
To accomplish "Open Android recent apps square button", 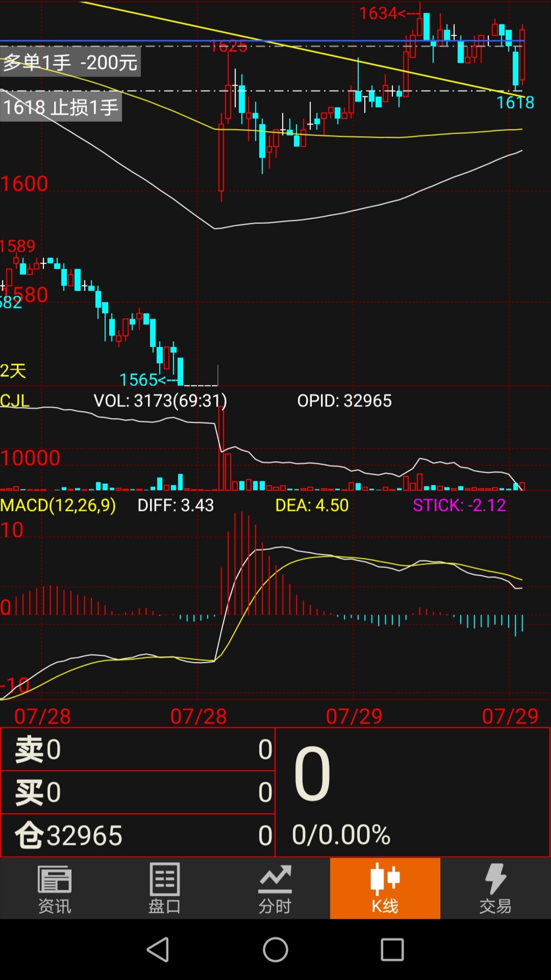I will point(392,949).
